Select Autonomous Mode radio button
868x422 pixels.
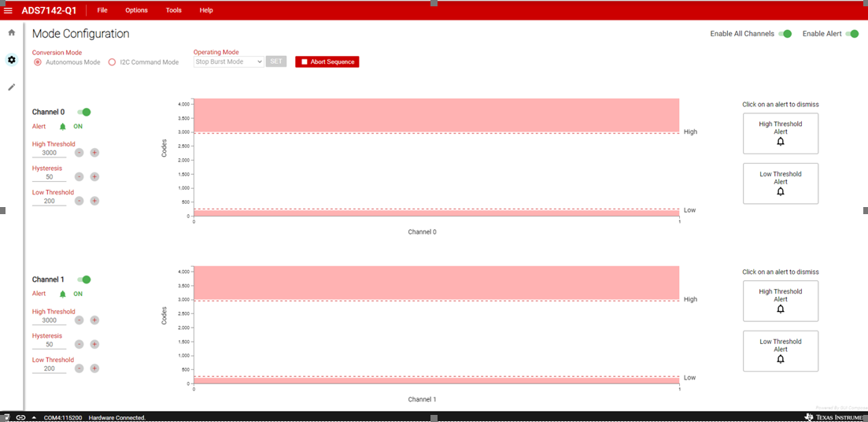point(38,62)
